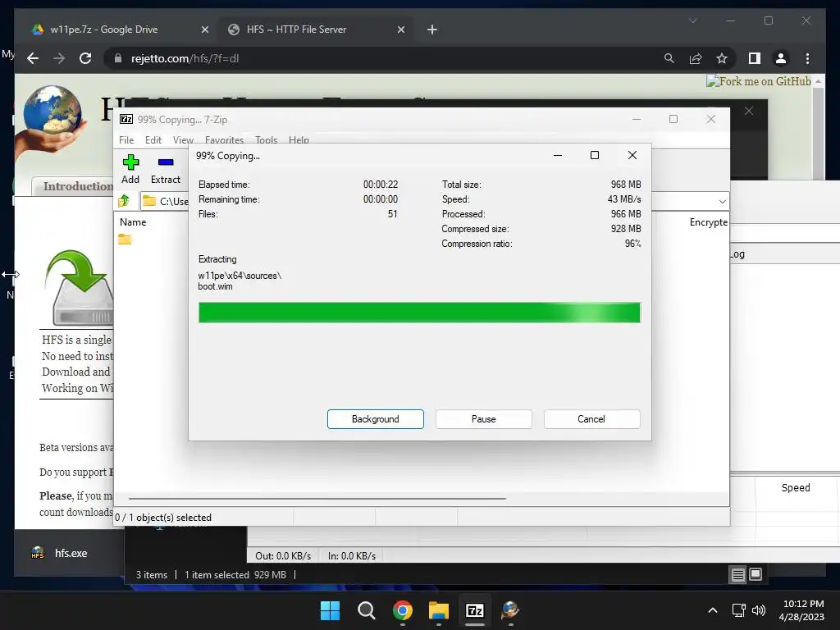Click "Out: 0.0 KB/s" in HFS status bar

283,556
